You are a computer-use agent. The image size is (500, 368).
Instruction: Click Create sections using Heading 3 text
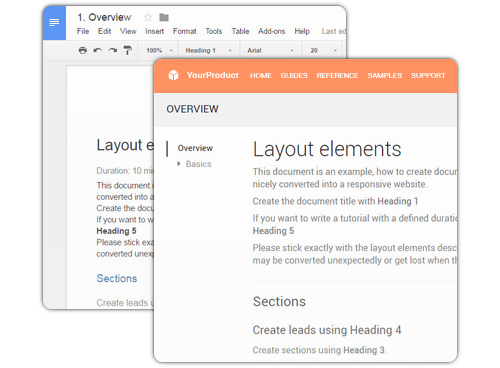[x=319, y=350]
